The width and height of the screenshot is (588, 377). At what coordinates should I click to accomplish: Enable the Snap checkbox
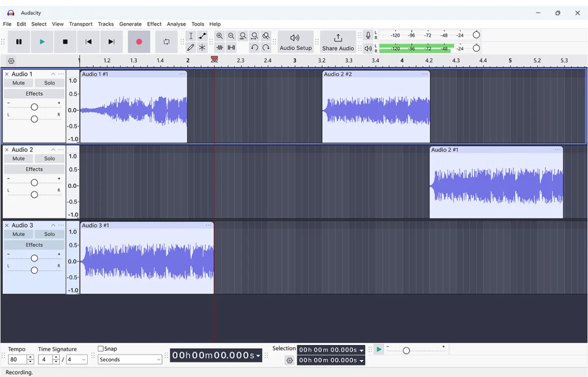tap(100, 348)
